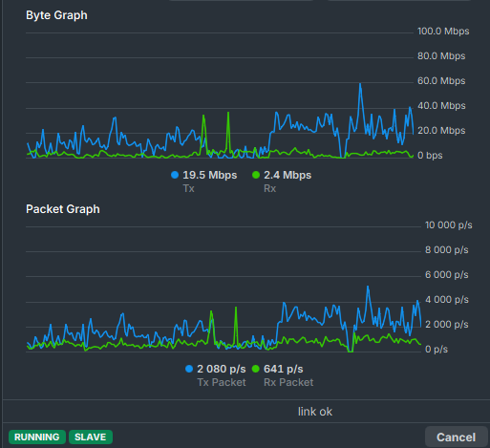490x448 pixels.
Task: Click the SLAVE status badge
Action: (91, 437)
